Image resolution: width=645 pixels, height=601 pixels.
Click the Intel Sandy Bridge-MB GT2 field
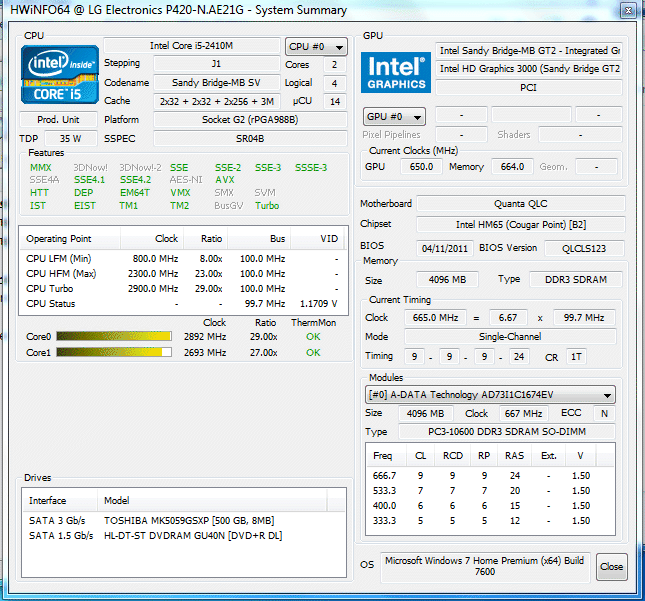(x=529, y=51)
